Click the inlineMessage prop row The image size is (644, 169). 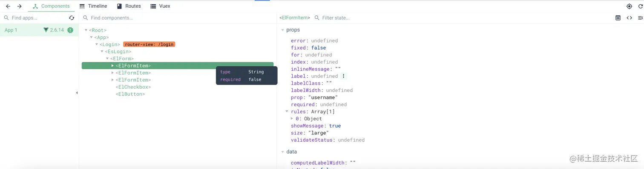tap(316, 69)
